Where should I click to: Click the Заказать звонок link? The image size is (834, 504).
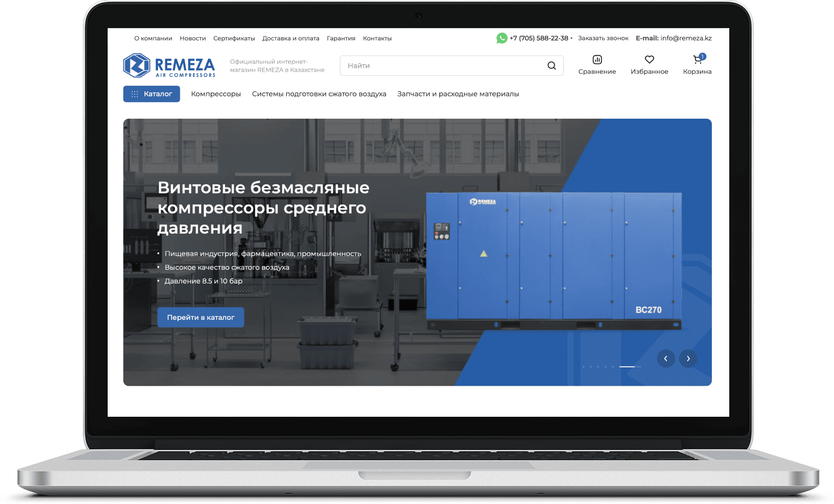[x=603, y=38]
